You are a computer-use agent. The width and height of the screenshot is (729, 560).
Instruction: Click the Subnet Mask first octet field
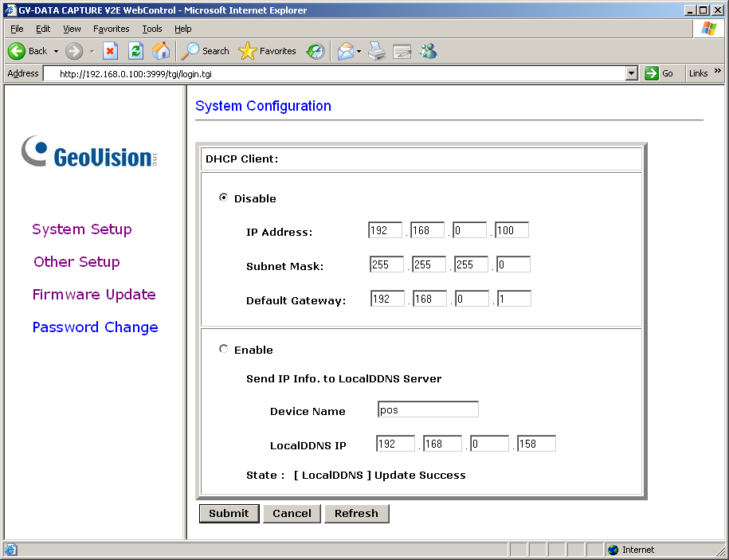pyautogui.click(x=387, y=264)
